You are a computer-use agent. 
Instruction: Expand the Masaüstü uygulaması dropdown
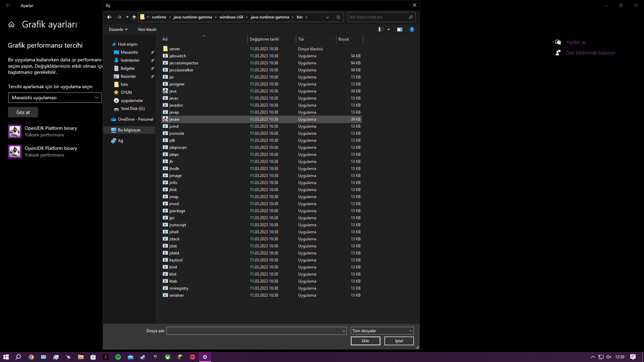tap(55, 98)
